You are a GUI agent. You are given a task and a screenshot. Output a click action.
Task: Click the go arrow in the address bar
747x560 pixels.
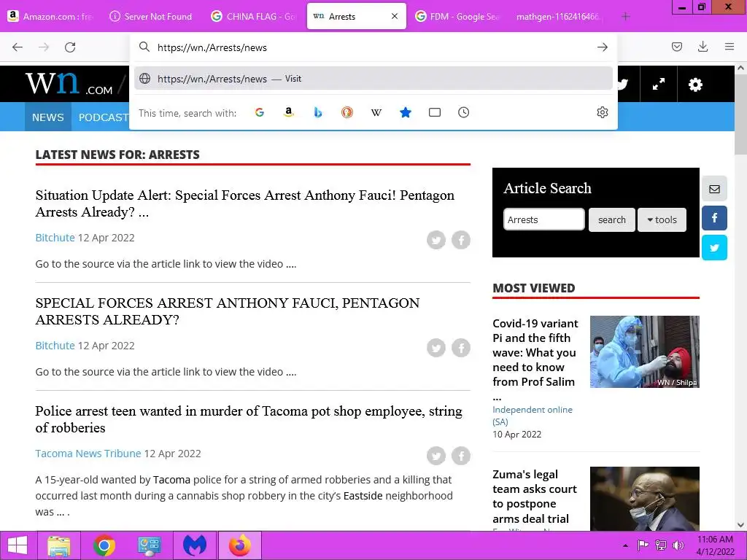[x=602, y=47]
